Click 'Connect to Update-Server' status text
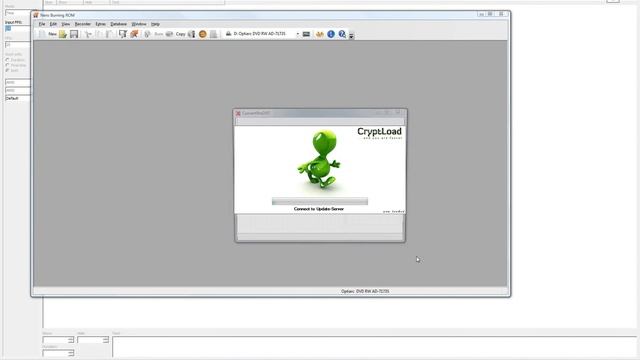This screenshot has height=360, width=640. click(x=319, y=209)
